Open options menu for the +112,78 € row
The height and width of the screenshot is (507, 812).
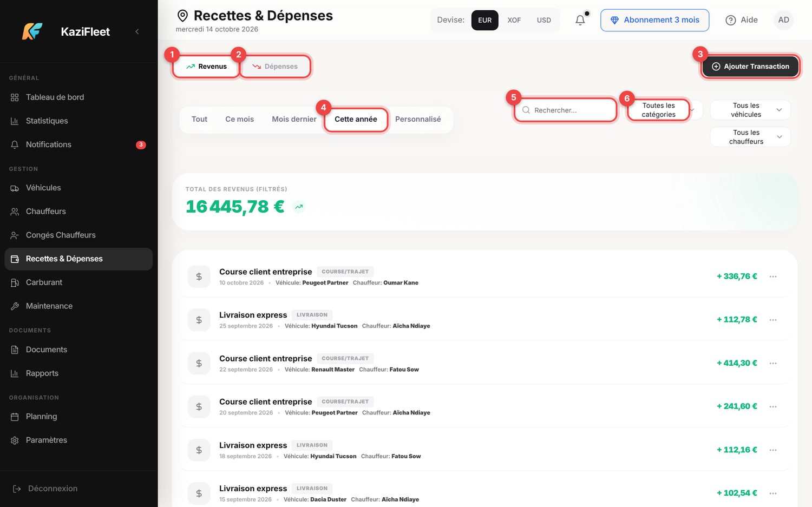(x=773, y=320)
